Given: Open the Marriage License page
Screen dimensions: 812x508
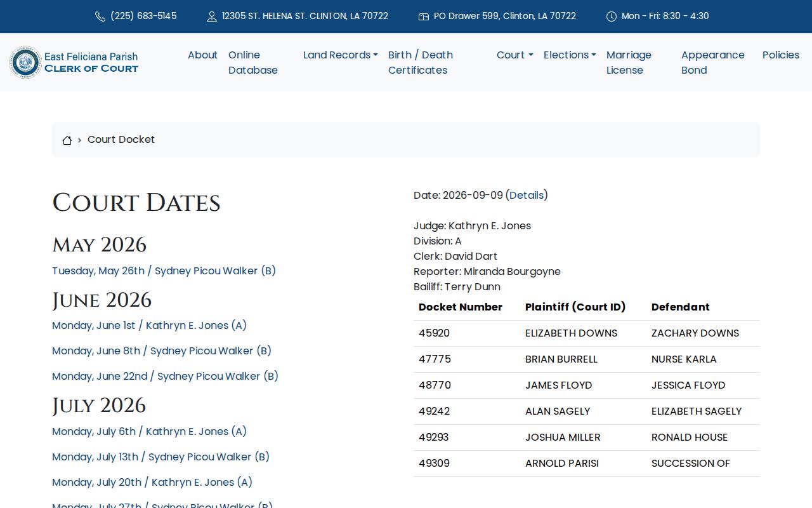Looking at the screenshot, I should [629, 62].
